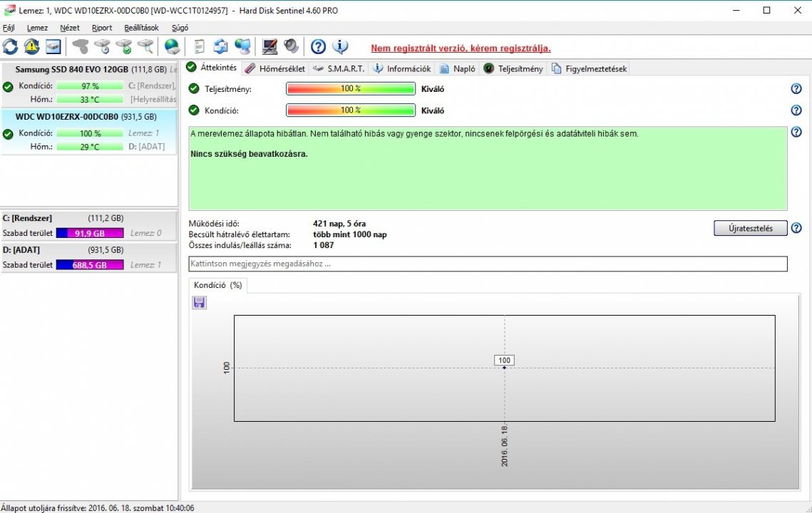The image size is (812, 513).
Task: Click the 2016. 06. 18. graph date label
Action: pos(505,446)
